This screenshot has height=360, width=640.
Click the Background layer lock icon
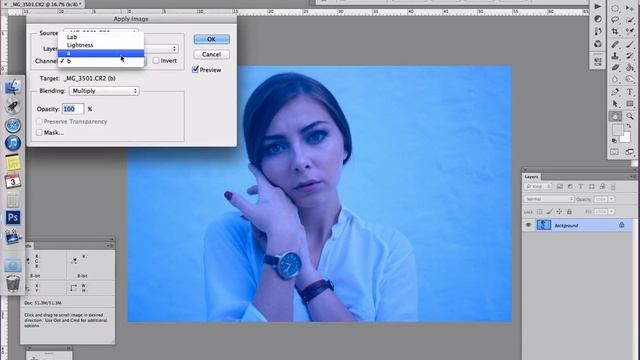(622, 225)
